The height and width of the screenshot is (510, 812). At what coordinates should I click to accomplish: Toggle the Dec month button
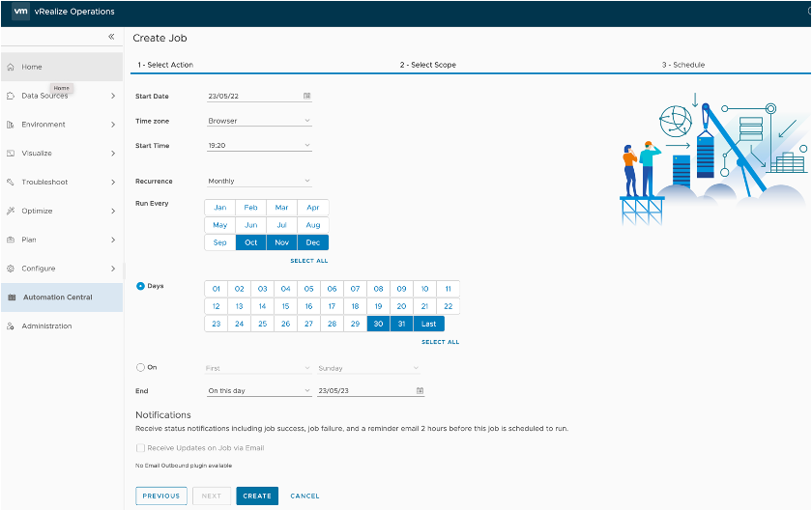coord(313,242)
